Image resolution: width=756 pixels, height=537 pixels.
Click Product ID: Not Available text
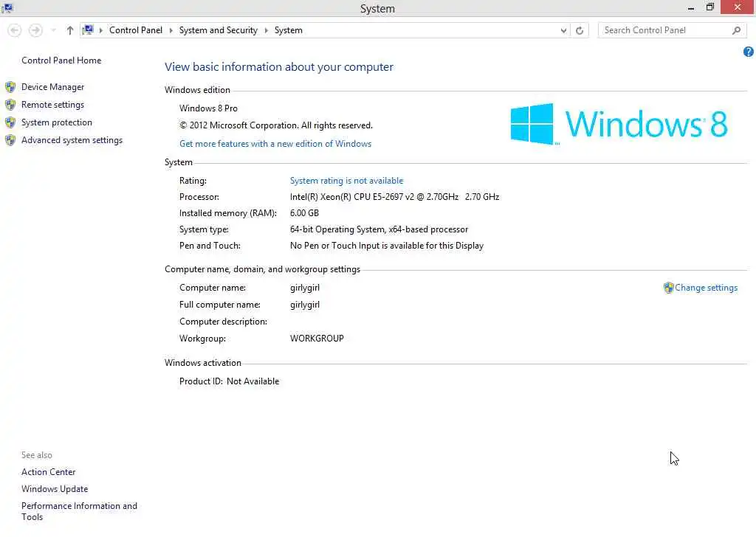click(229, 381)
